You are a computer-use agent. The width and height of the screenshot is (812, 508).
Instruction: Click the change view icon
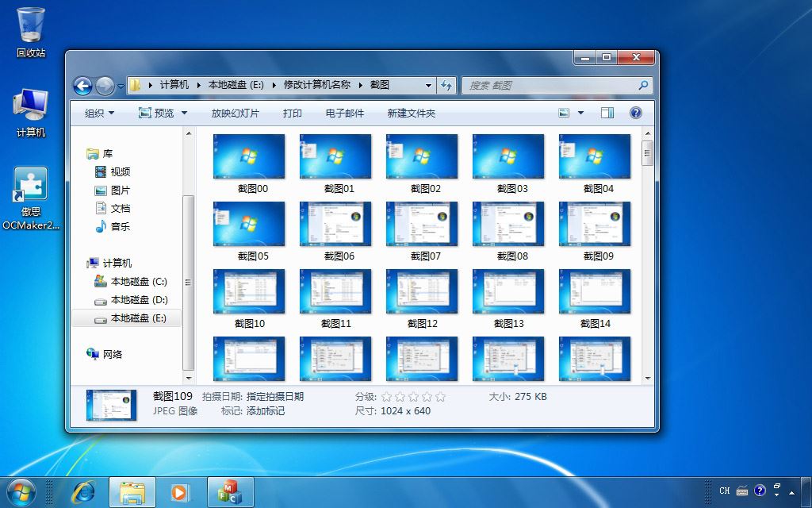[564, 113]
